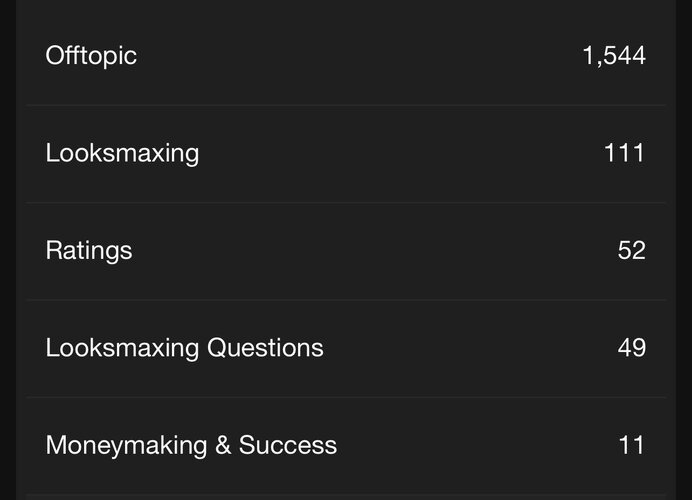Select the 11 count for Moneymaking
The image size is (692, 500).
(x=631, y=445)
